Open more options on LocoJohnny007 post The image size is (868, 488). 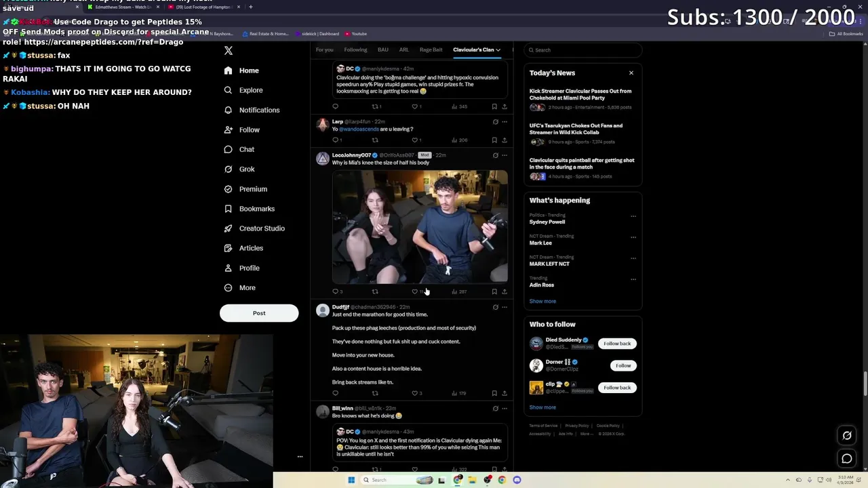504,155
